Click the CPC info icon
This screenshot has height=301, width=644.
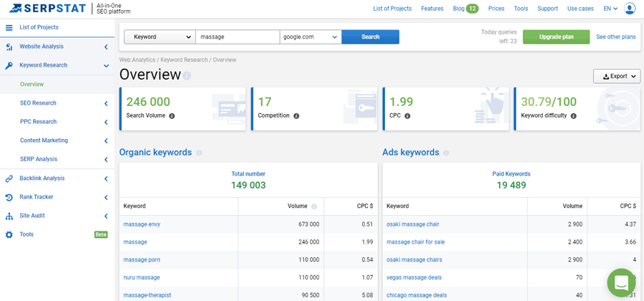coord(407,116)
